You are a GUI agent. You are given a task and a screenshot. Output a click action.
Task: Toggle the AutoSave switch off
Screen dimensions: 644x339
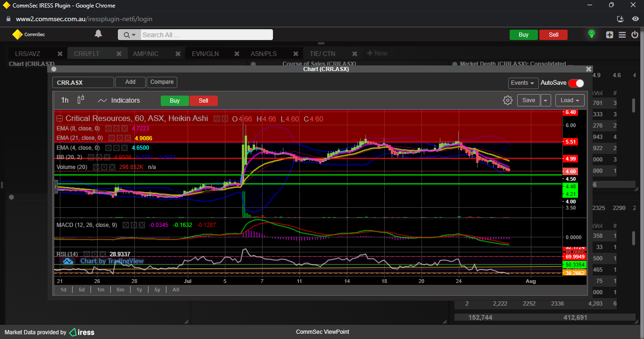[x=576, y=83]
